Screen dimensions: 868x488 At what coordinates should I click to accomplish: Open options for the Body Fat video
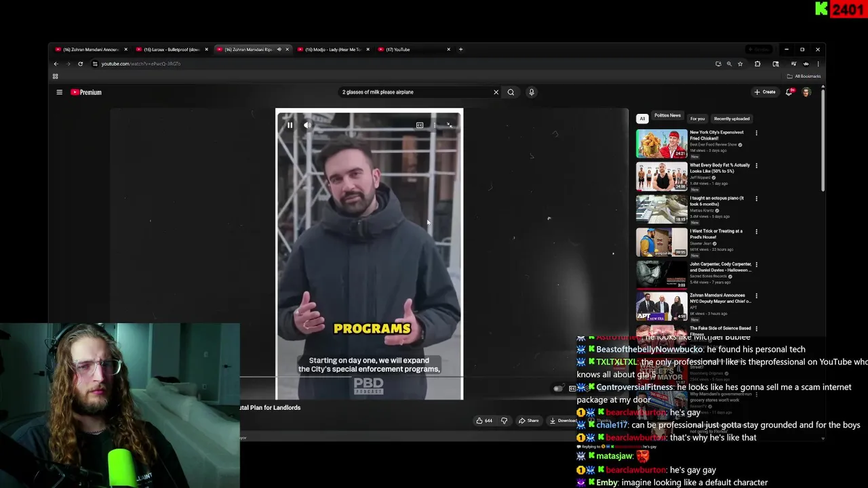click(x=756, y=165)
